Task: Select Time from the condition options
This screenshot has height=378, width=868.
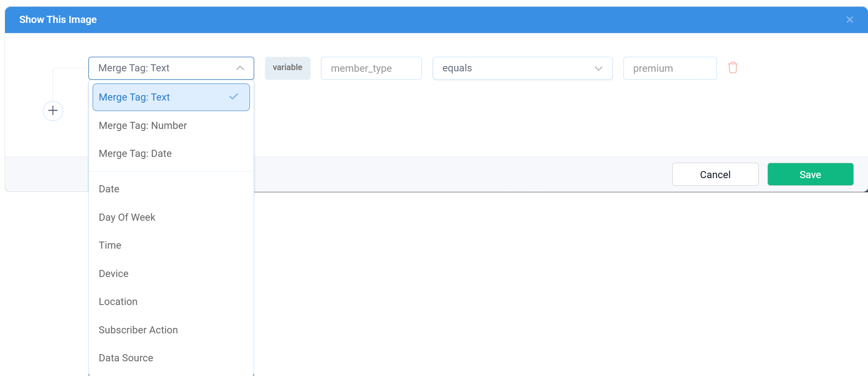Action: 110,245
